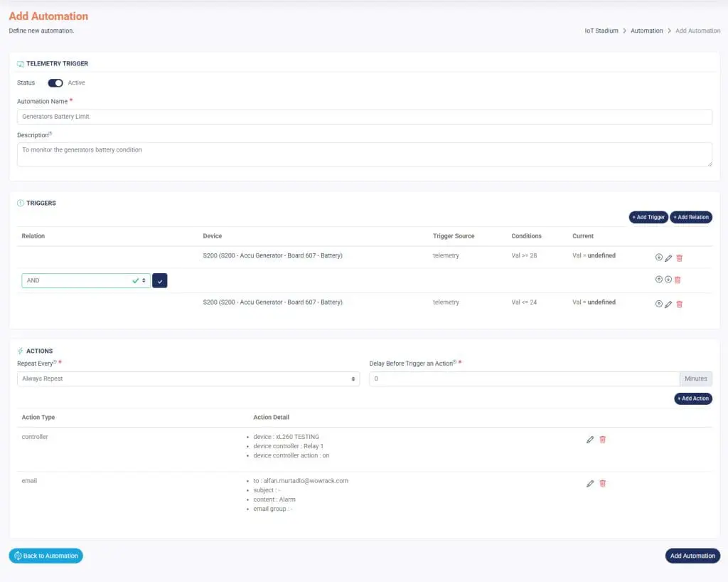
Task: Move the Val <= 24 trigger up
Action: tap(658, 304)
